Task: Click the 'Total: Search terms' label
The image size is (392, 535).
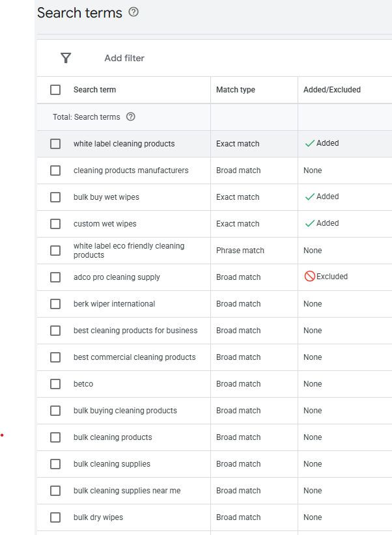Action: (87, 117)
